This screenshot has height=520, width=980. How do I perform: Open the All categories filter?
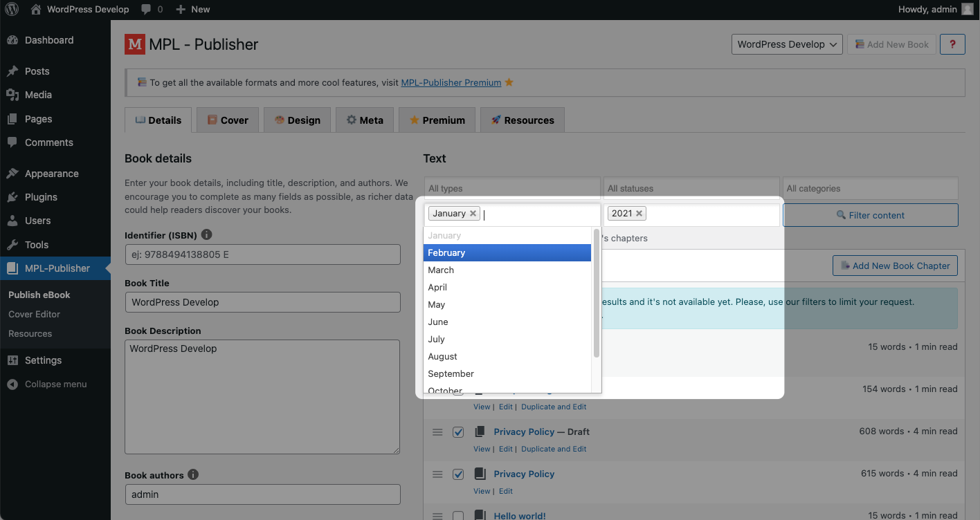point(871,188)
